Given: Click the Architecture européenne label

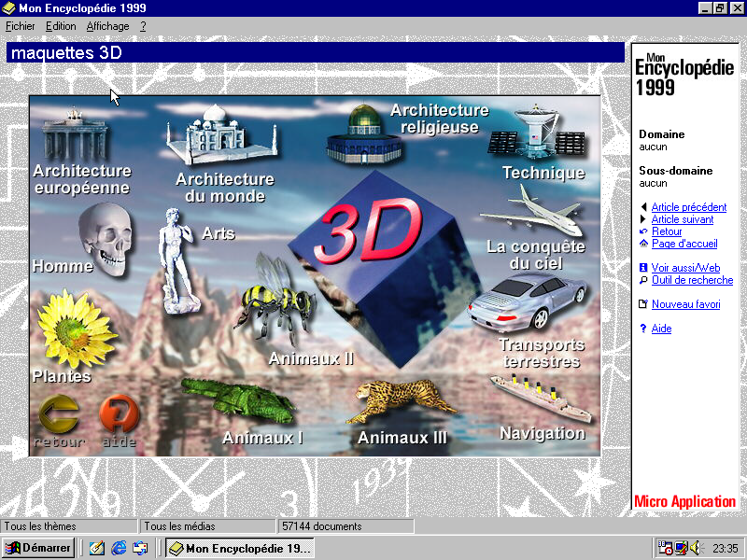Looking at the screenshot, I should coord(82,179).
